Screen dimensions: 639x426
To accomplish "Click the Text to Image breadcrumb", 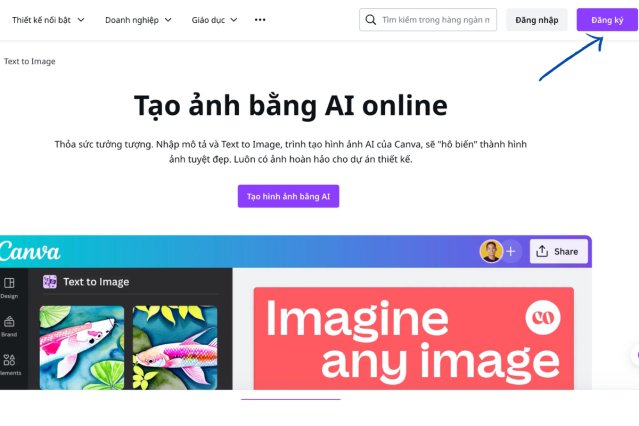I will coord(30,61).
